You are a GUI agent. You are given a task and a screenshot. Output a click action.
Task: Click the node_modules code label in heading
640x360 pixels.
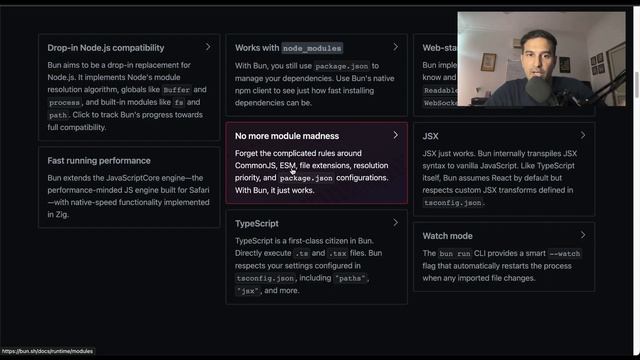click(x=312, y=48)
